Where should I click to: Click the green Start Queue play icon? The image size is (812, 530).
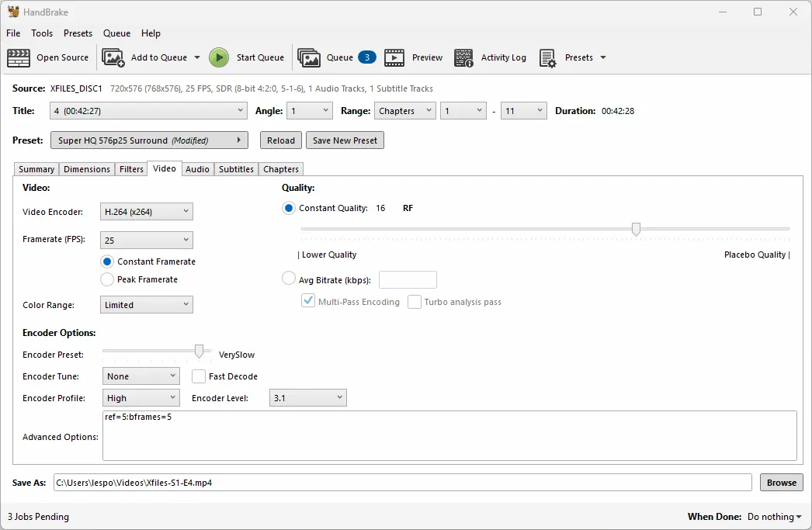(x=219, y=57)
